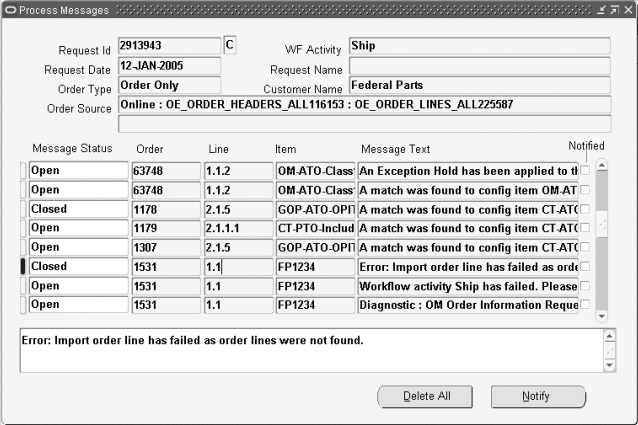The width and height of the screenshot is (638, 425).
Task: Tick Notified checkbox for order 1307 row
Action: coord(585,247)
